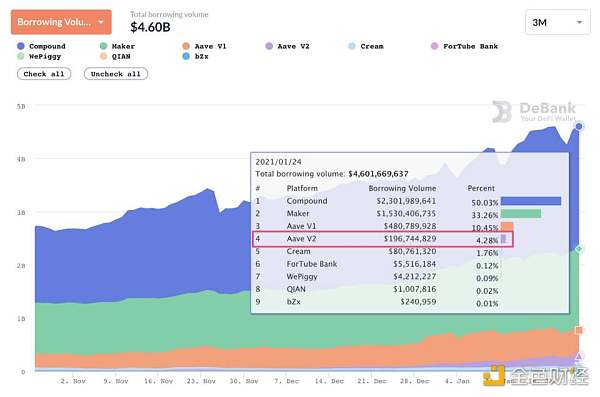Viewport: 600px width, 397px height.
Task: Click the blue Compound 50.03% percent bar
Action: (531, 201)
